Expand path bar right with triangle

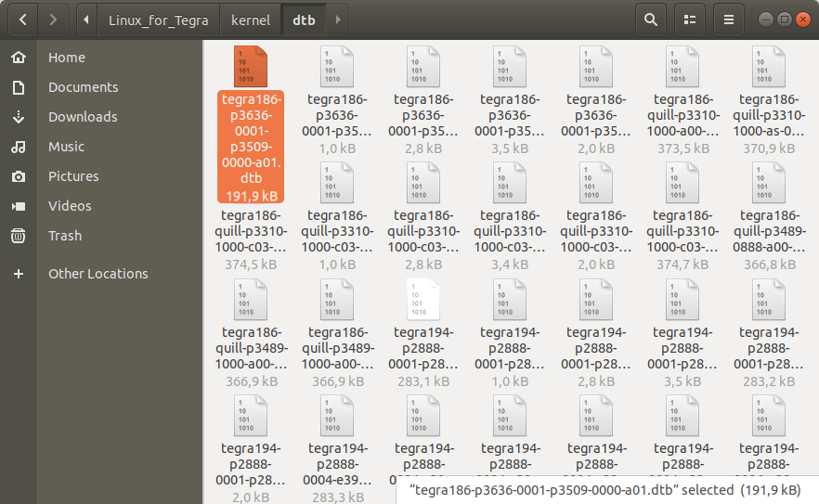coord(337,19)
